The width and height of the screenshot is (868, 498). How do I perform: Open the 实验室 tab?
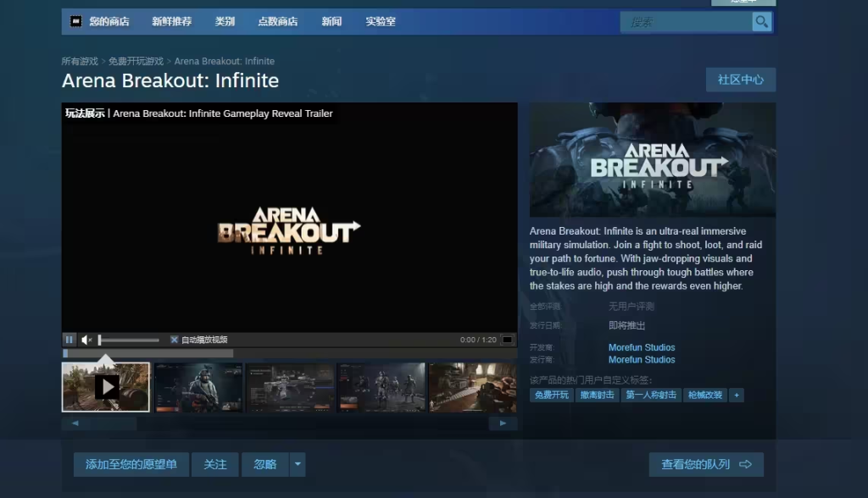pos(381,21)
